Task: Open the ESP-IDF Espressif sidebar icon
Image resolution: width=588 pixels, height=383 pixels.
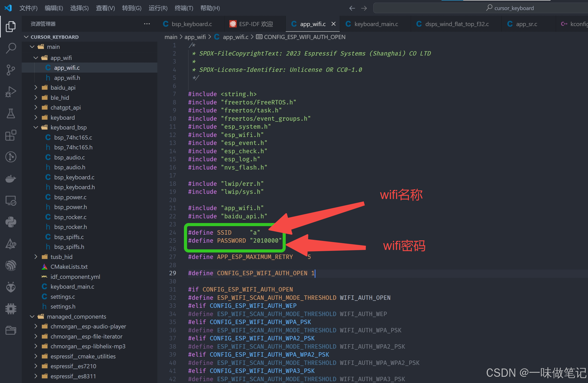Action: click(11, 265)
